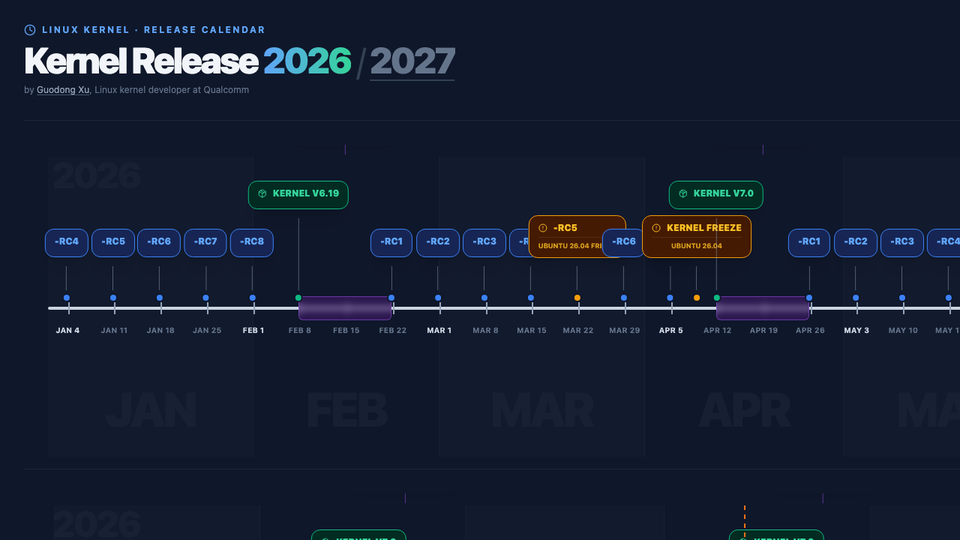Select the -RC4 badge above Jan 4
The width and height of the screenshot is (960, 540).
(x=67, y=242)
